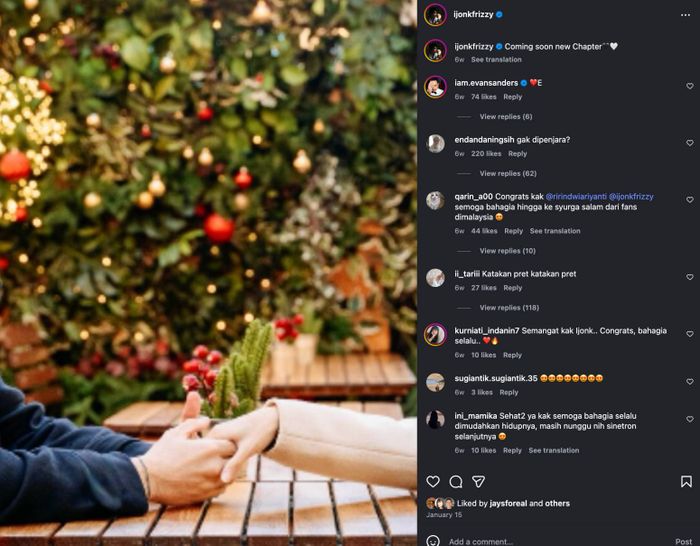This screenshot has width=700, height=546.
Task: Open the kurniati_indanin7 avatar
Action: coord(435,334)
